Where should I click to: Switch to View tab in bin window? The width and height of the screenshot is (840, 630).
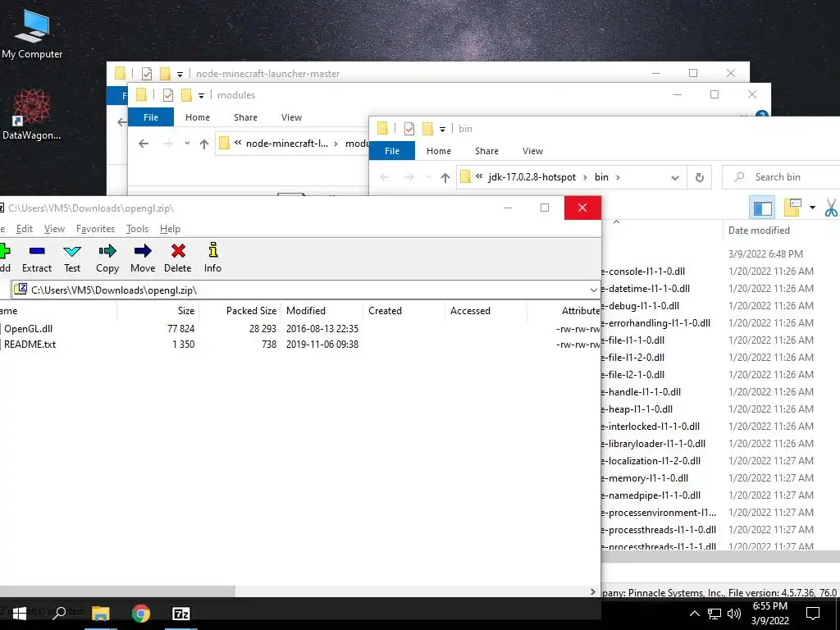tap(532, 151)
